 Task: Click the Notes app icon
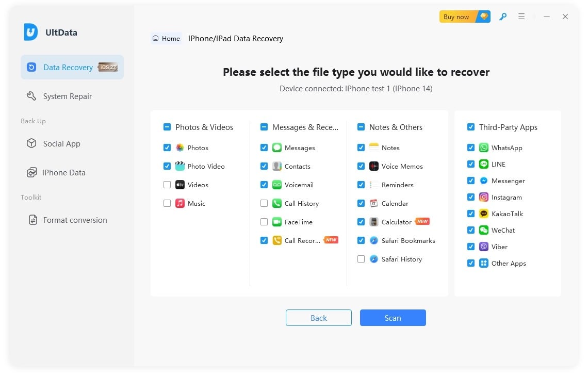(374, 148)
